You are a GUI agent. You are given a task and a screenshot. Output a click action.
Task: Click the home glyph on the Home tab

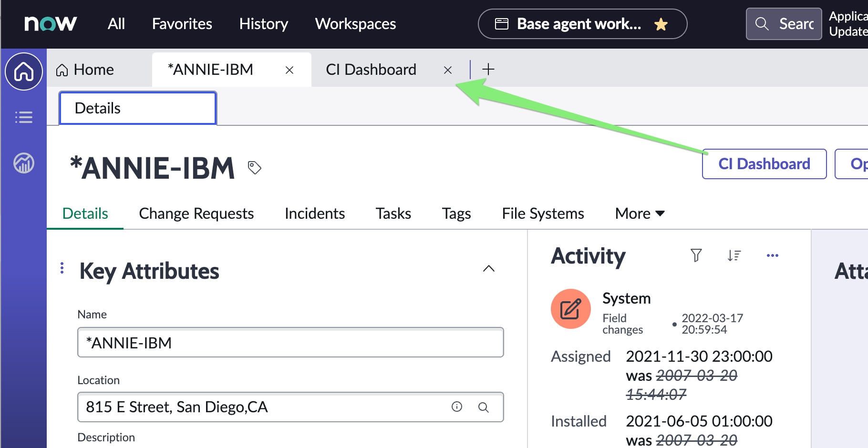point(62,70)
